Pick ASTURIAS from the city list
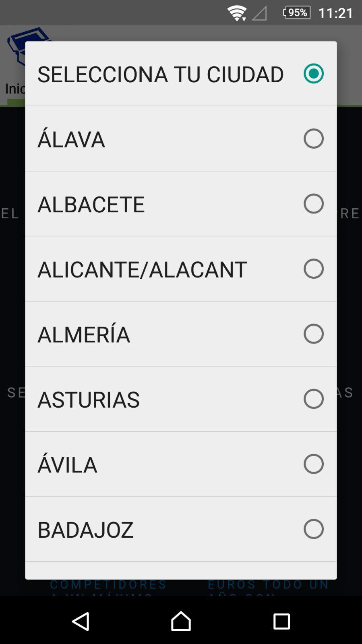The image size is (362, 644). click(x=89, y=399)
